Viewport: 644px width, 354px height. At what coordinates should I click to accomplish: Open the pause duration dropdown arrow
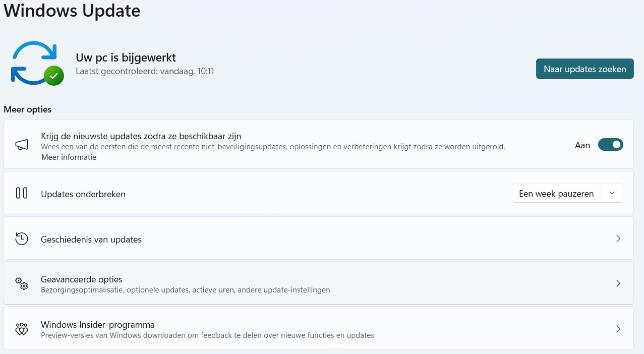(x=612, y=194)
